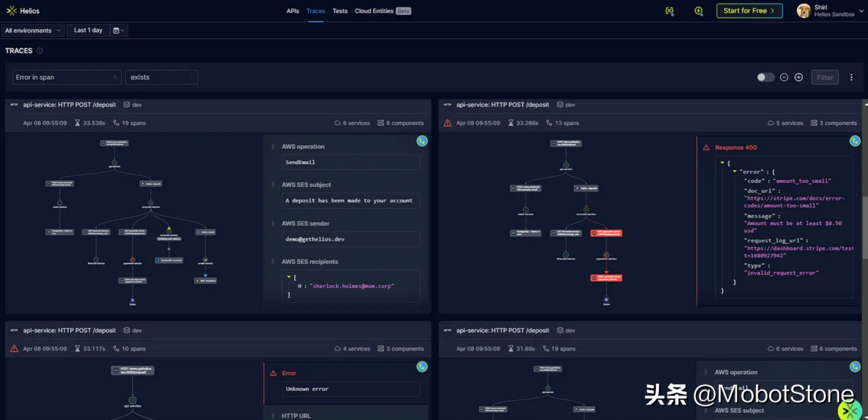Focus the Error in span filter field
Screen dimensions: 868x420
click(66, 77)
